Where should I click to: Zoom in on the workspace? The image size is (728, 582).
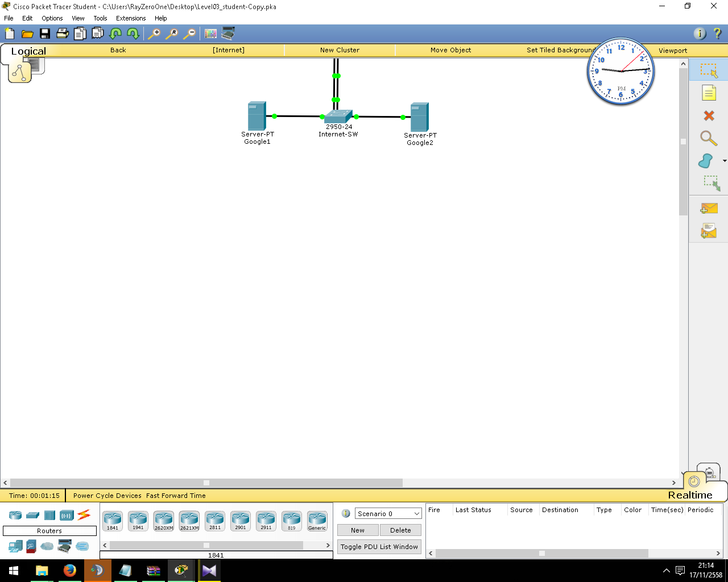(x=154, y=34)
